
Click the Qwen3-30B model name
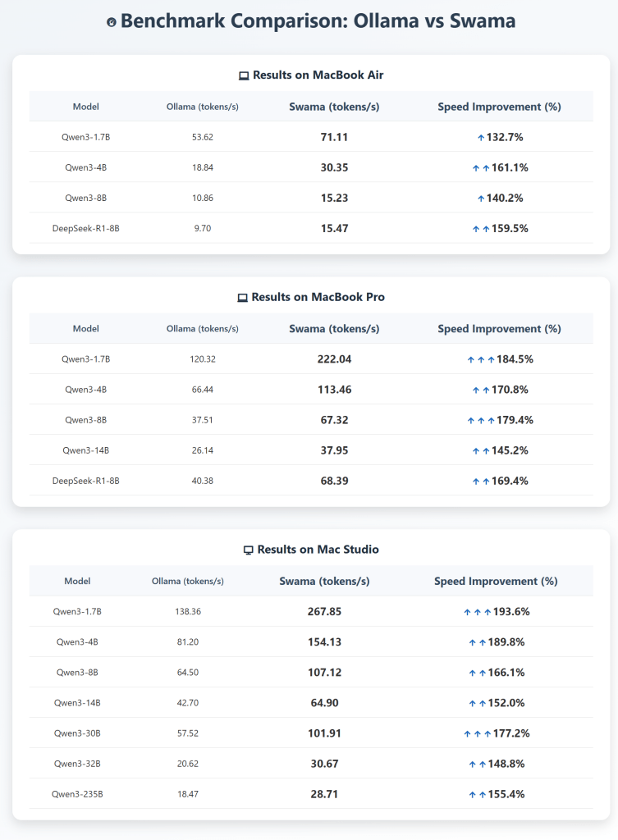coord(77,733)
